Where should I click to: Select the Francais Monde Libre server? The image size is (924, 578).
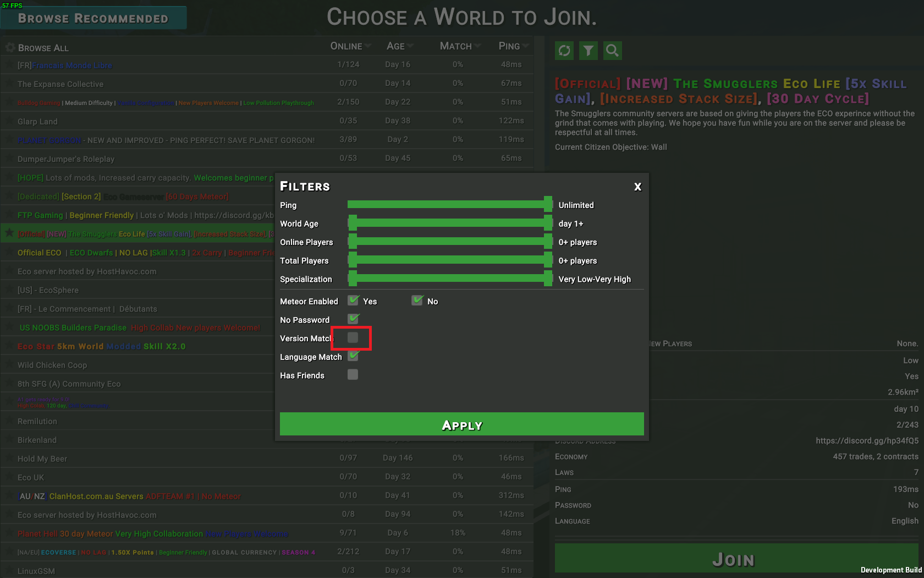point(267,65)
